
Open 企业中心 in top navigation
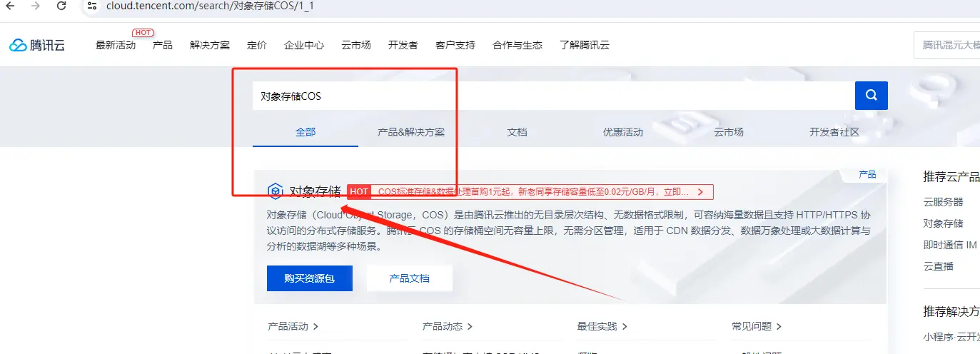(304, 45)
